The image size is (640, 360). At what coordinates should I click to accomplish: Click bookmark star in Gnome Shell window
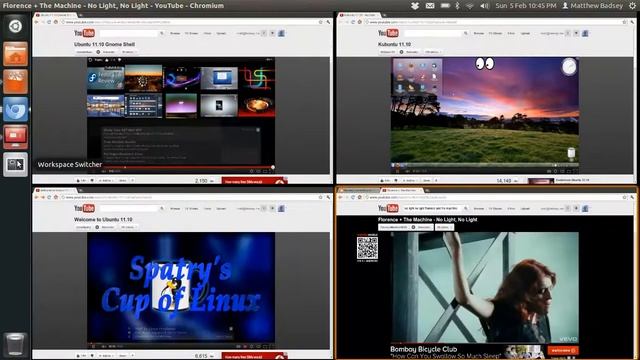point(321,22)
